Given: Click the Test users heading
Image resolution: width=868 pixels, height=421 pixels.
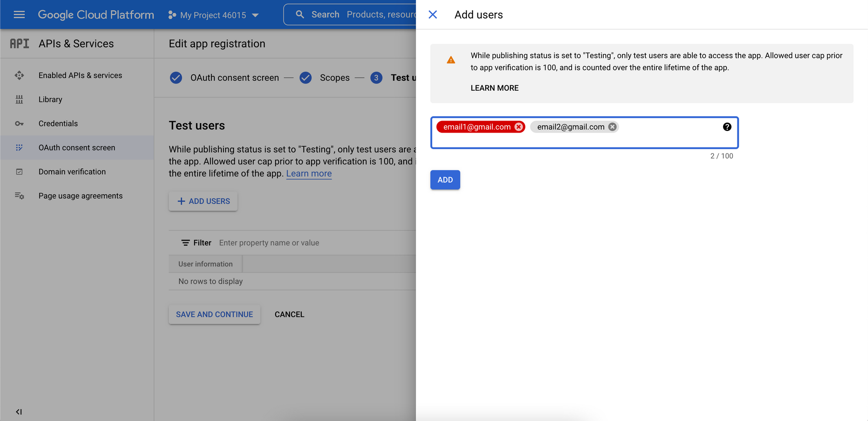Looking at the screenshot, I should (x=197, y=126).
